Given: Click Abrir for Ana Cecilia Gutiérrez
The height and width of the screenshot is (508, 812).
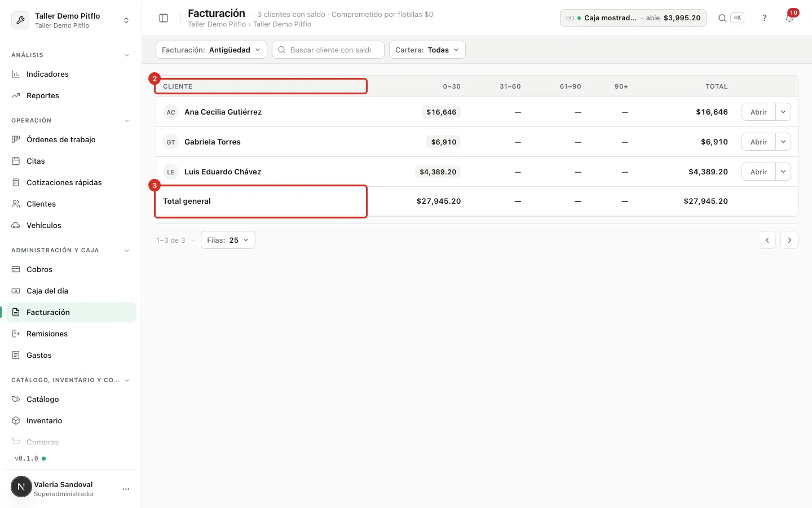Looking at the screenshot, I should click(x=758, y=112).
